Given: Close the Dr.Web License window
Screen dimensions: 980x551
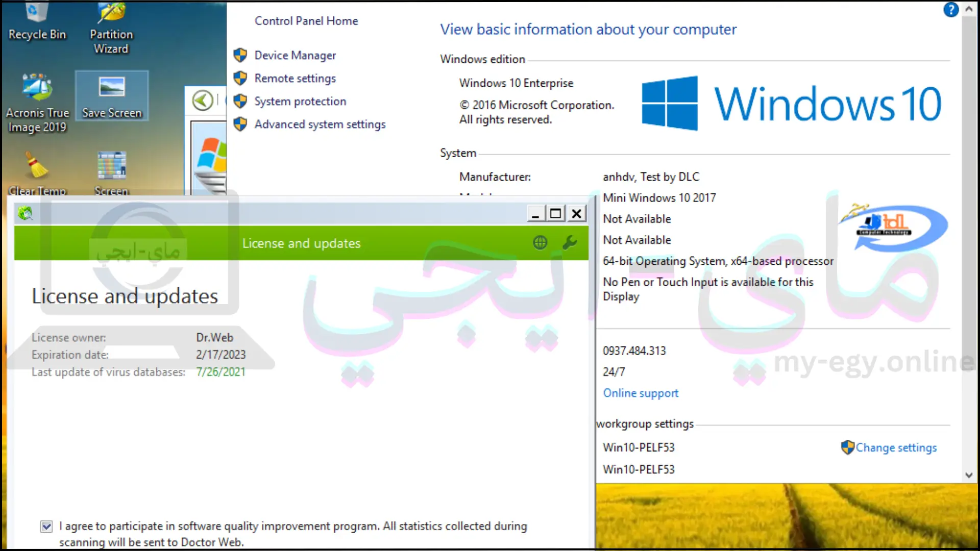Looking at the screenshot, I should (x=577, y=213).
